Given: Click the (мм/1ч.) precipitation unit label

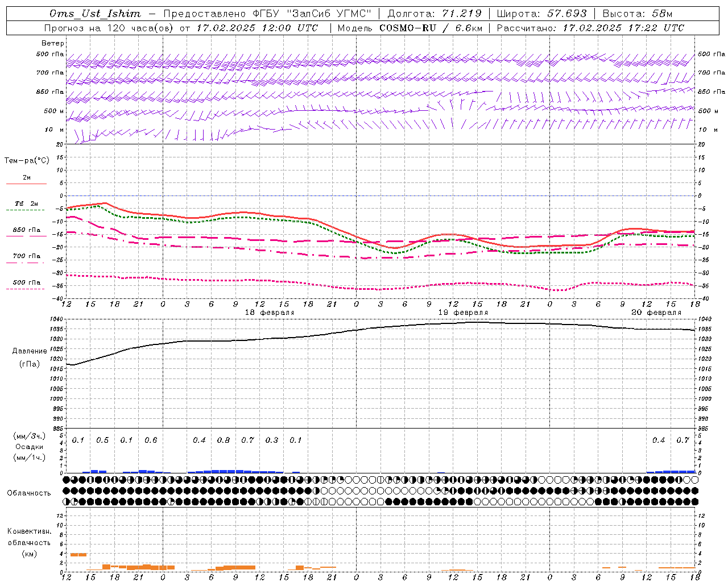Looking at the screenshot, I should click(x=30, y=458).
